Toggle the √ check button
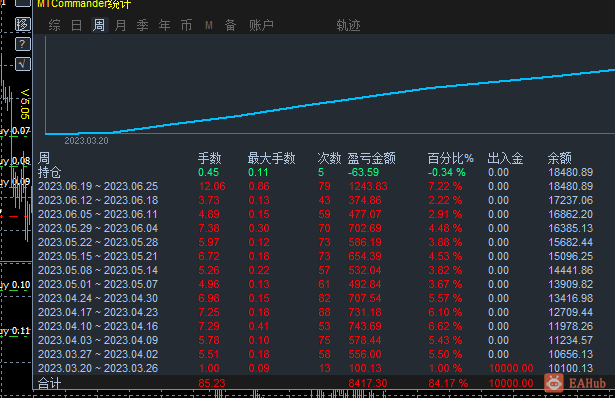This screenshot has height=398, width=615. coord(23,64)
